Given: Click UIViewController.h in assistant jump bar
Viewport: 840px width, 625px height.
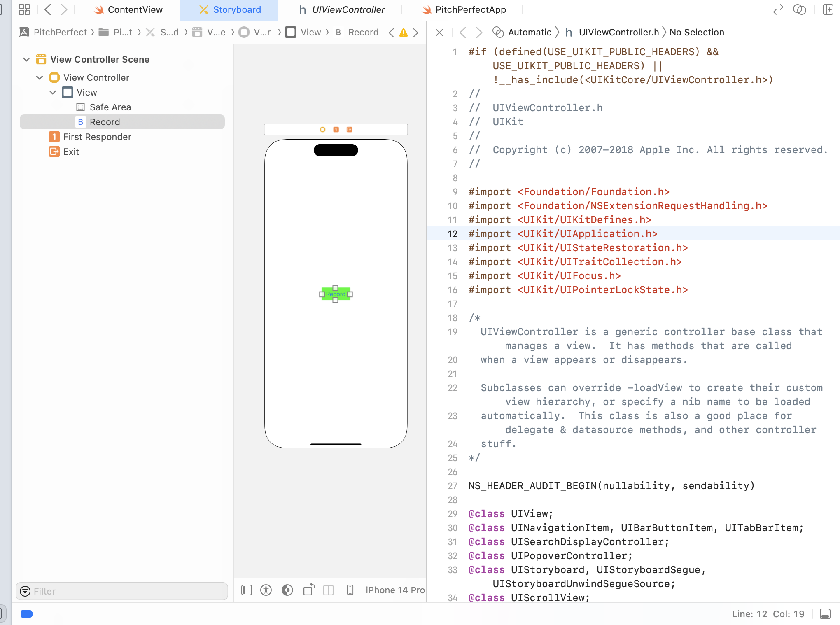Looking at the screenshot, I should tap(612, 32).
